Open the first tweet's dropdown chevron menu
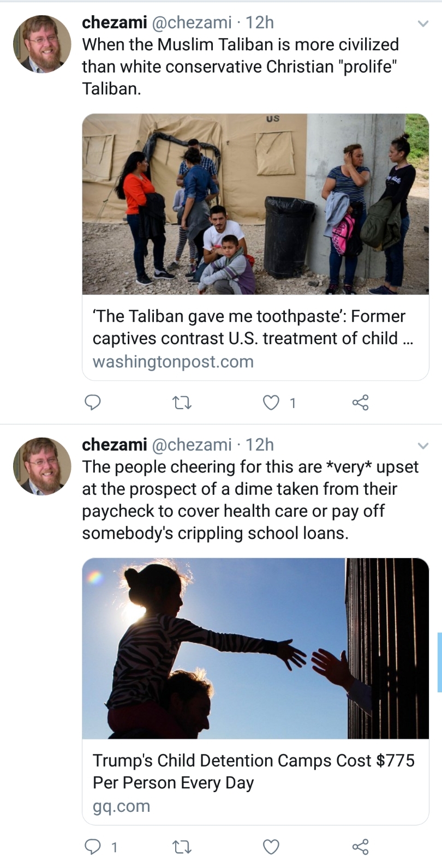Image resolution: width=442 pixels, height=868 pixels. 422,24
